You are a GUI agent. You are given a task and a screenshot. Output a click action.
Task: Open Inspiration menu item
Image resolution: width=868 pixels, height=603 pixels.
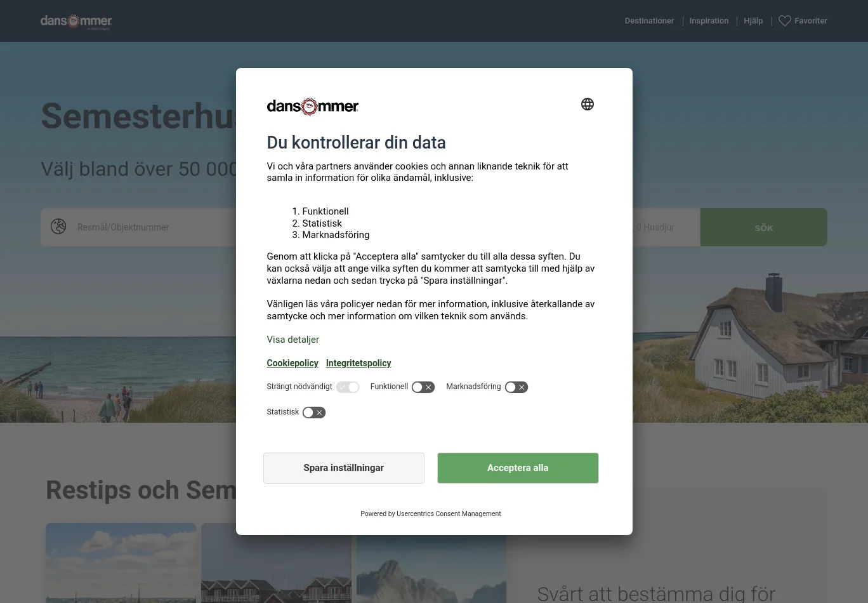pos(709,21)
